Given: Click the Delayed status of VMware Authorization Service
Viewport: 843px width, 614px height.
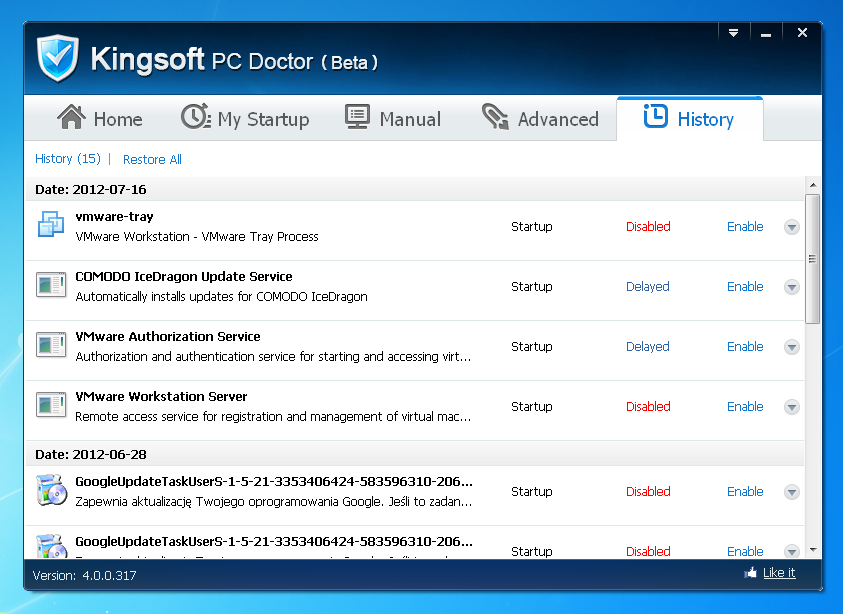Looking at the screenshot, I should (x=647, y=347).
